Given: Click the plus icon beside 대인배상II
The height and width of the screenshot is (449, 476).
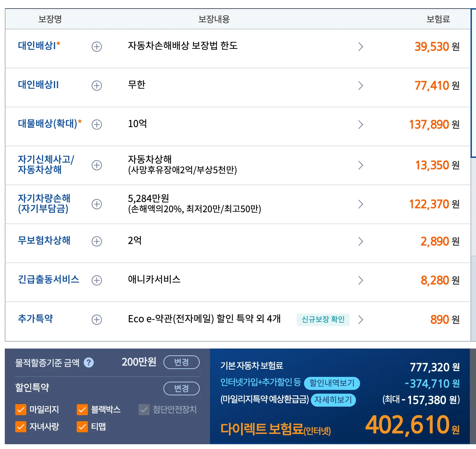Looking at the screenshot, I should click(x=97, y=86).
